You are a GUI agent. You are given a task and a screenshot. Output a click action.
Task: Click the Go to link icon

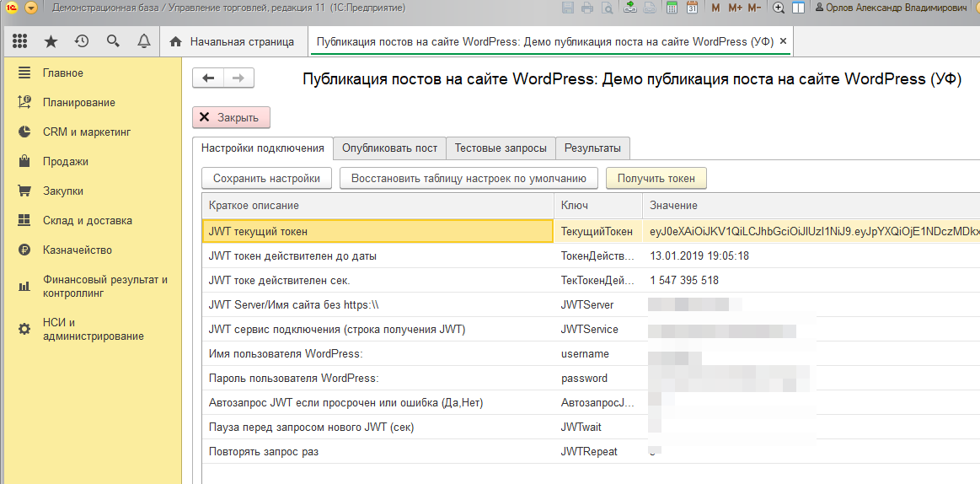[x=650, y=8]
